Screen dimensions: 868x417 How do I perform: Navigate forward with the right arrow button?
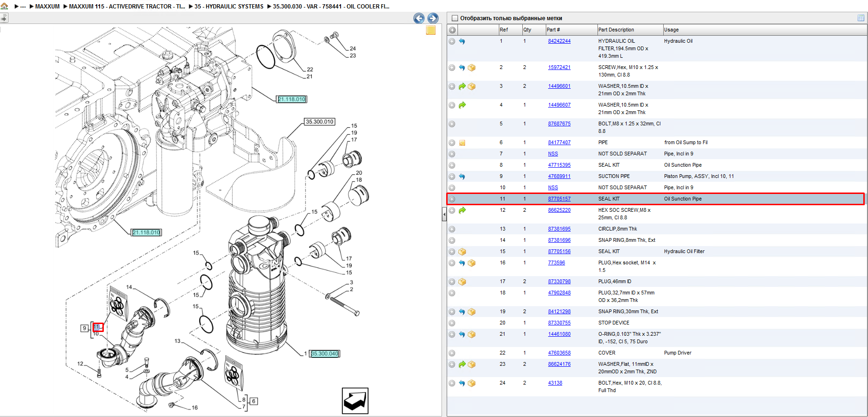click(x=433, y=18)
